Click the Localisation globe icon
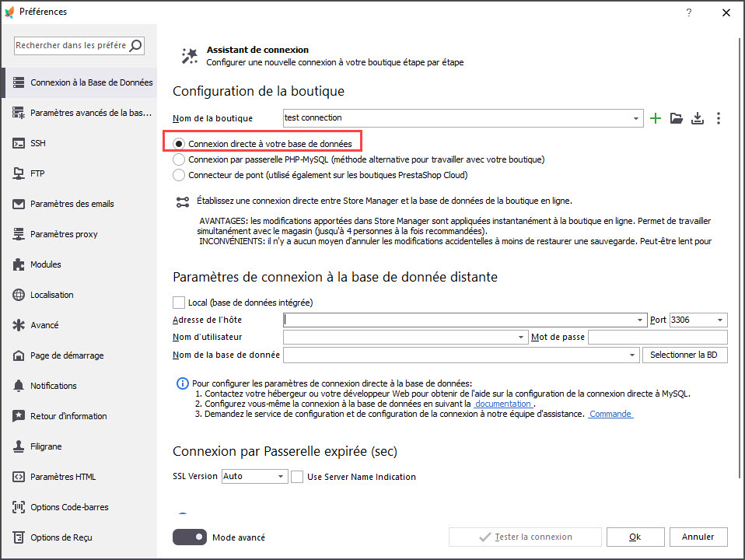Image resolution: width=745 pixels, height=560 pixels. pos(19,295)
